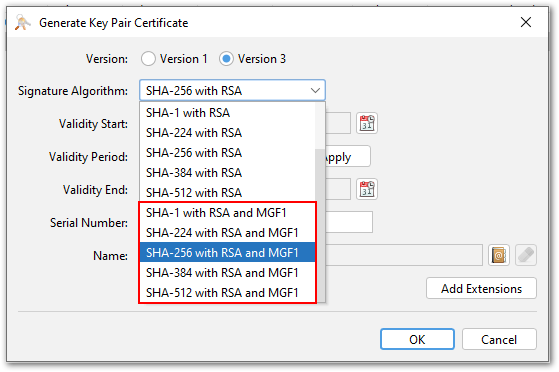Click the Apply validity period button

click(x=348, y=156)
